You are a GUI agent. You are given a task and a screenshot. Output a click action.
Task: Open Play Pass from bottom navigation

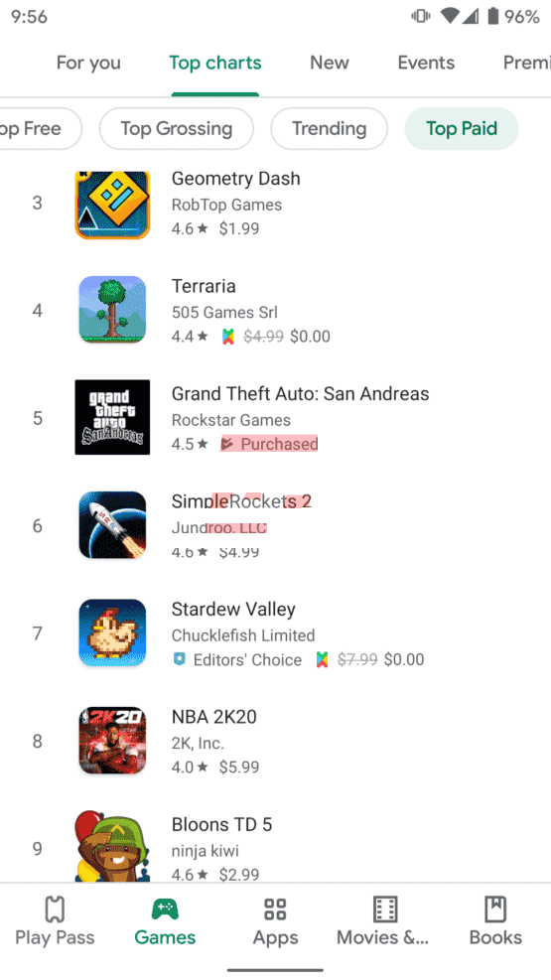pyautogui.click(x=55, y=921)
